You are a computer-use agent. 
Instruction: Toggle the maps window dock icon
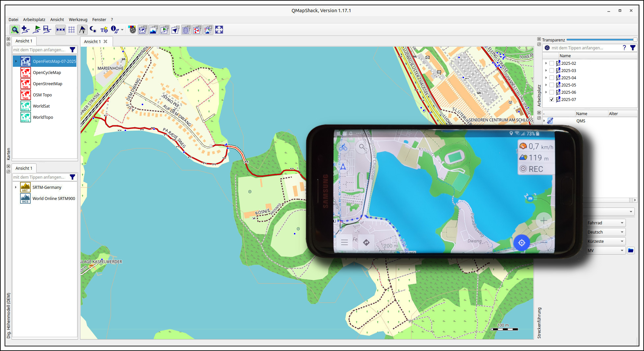click(143, 30)
